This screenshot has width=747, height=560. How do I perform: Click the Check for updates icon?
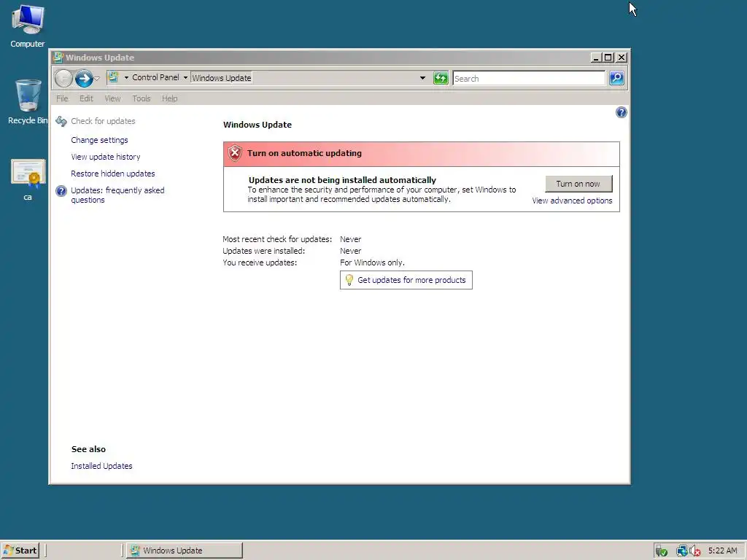tap(61, 122)
